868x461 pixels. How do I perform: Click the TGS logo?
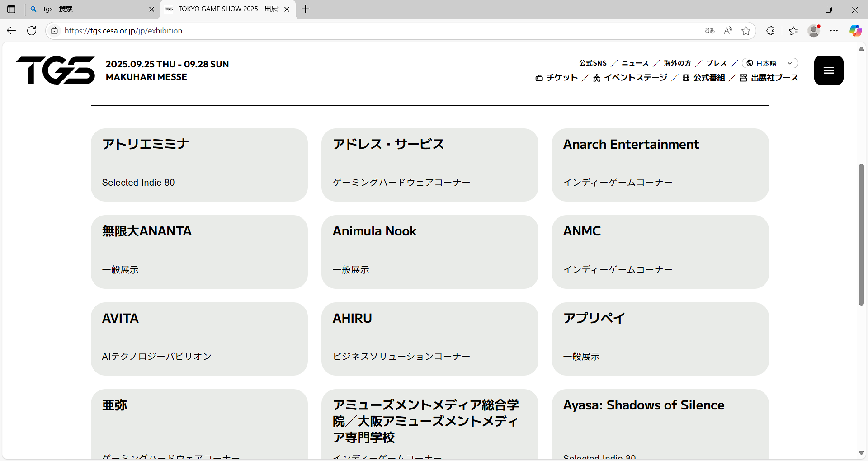56,70
